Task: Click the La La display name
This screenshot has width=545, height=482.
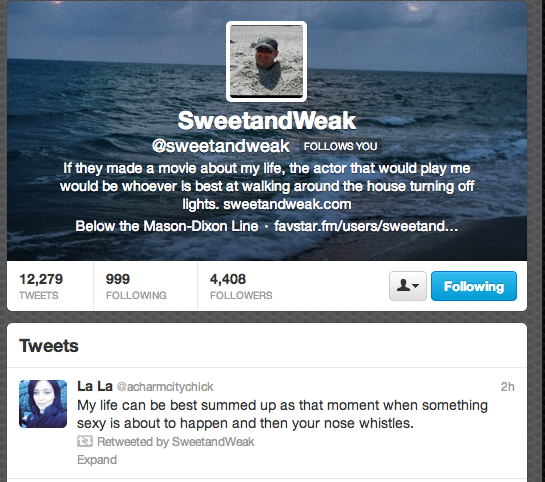Action: [x=95, y=386]
